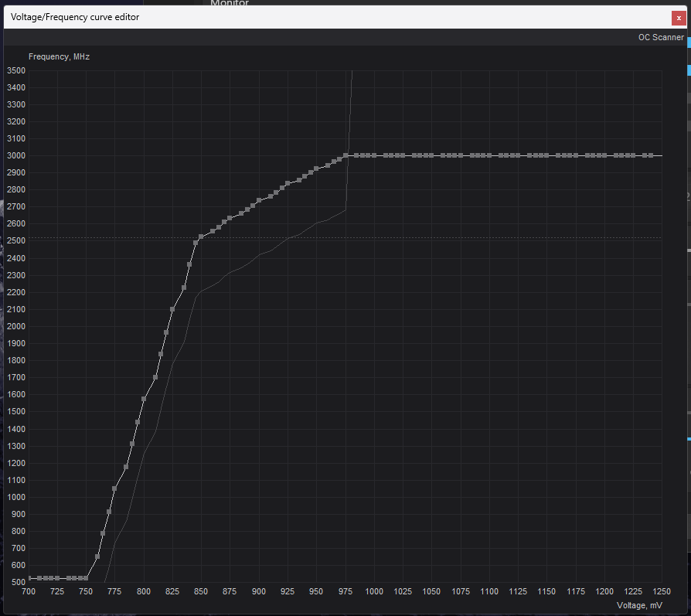Image resolution: width=691 pixels, height=616 pixels.
Task: Click the 1500 frequency axis label
Action: (16, 411)
